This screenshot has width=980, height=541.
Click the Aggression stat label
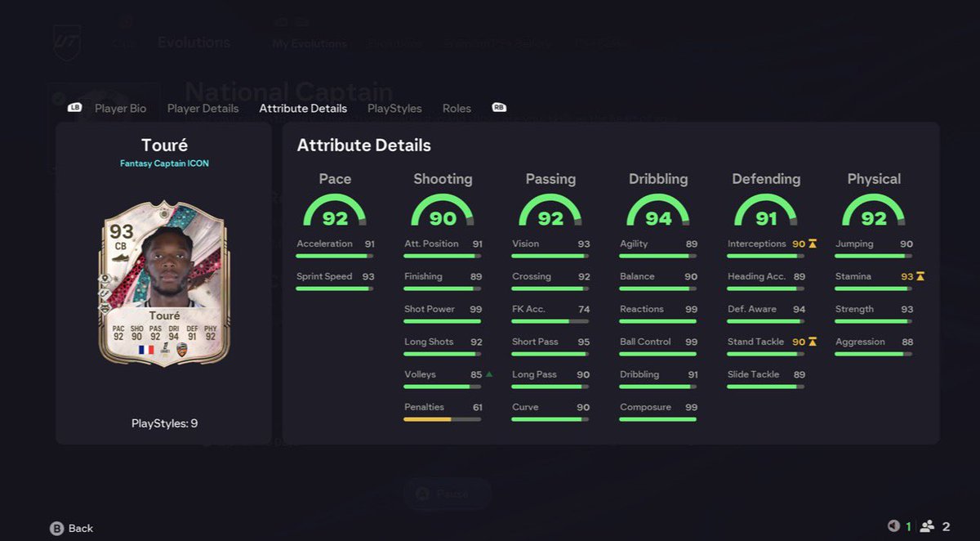pos(860,342)
